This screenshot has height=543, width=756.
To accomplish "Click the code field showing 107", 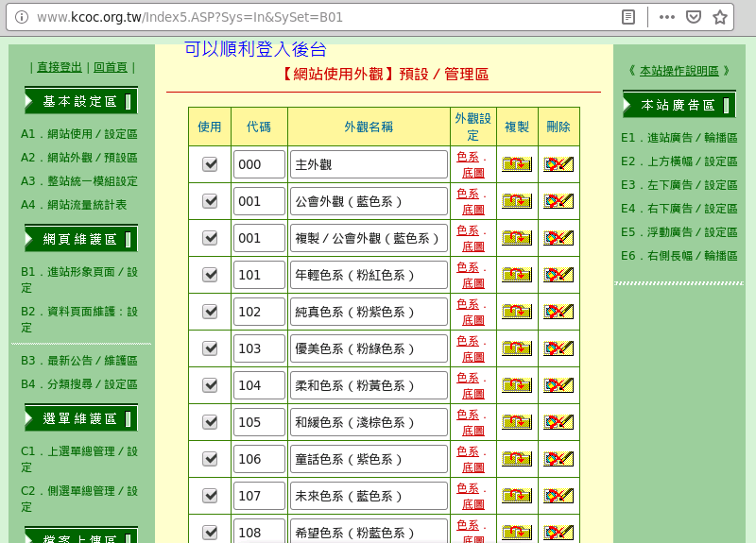I will (259, 496).
